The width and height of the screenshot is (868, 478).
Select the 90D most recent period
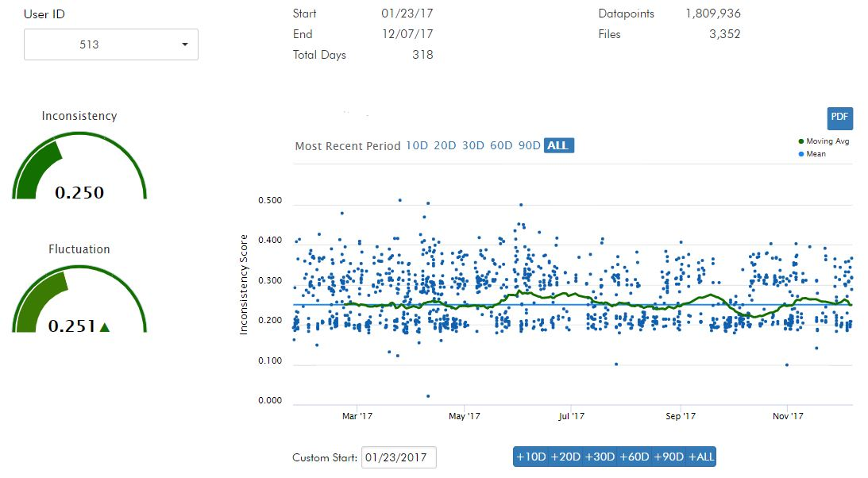tap(529, 145)
